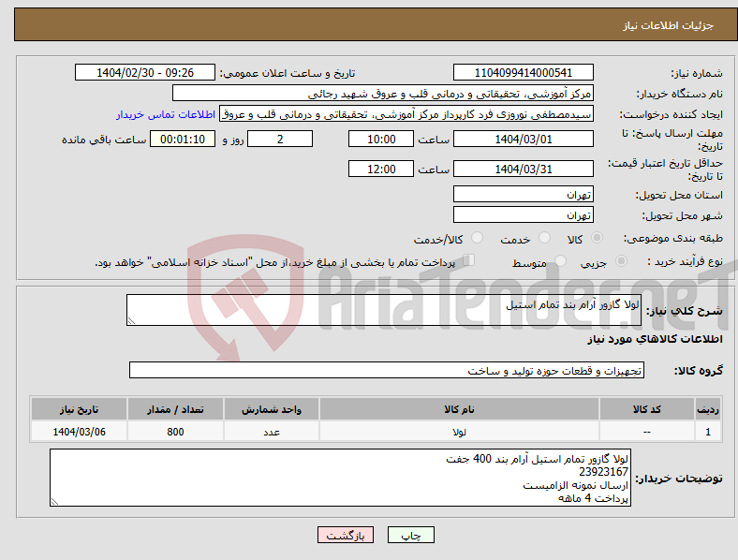Click the جزئیات اطلاعات نیاز page header
The height and width of the screenshot is (560, 738).
pos(668,25)
